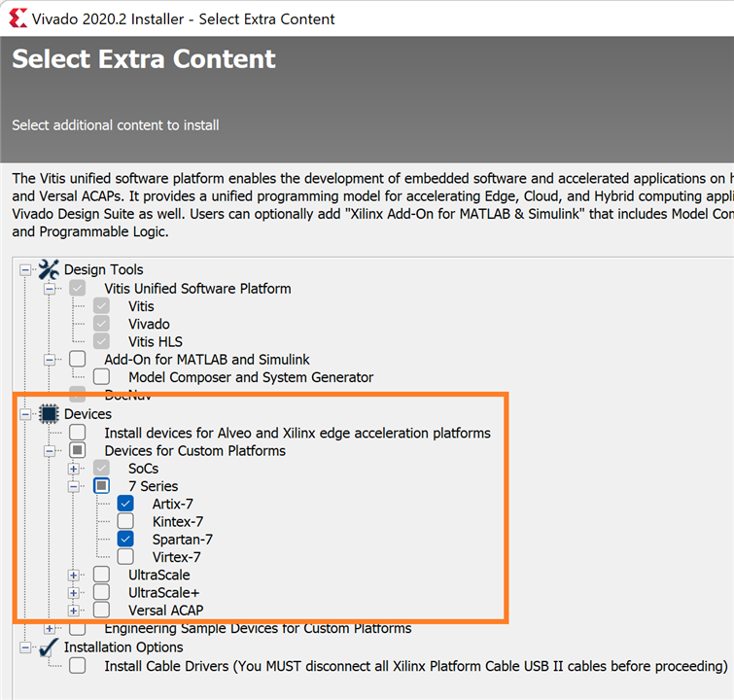This screenshot has height=700, width=734.
Task: Collapse the 7 Series tree node
Action: (x=74, y=486)
